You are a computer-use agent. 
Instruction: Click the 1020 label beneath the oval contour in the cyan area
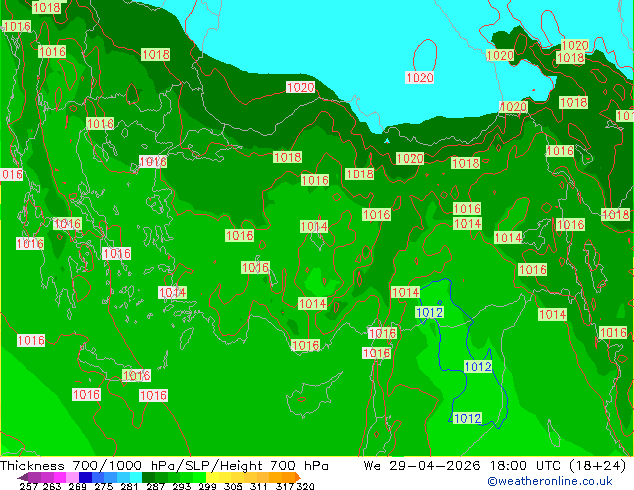click(x=419, y=78)
